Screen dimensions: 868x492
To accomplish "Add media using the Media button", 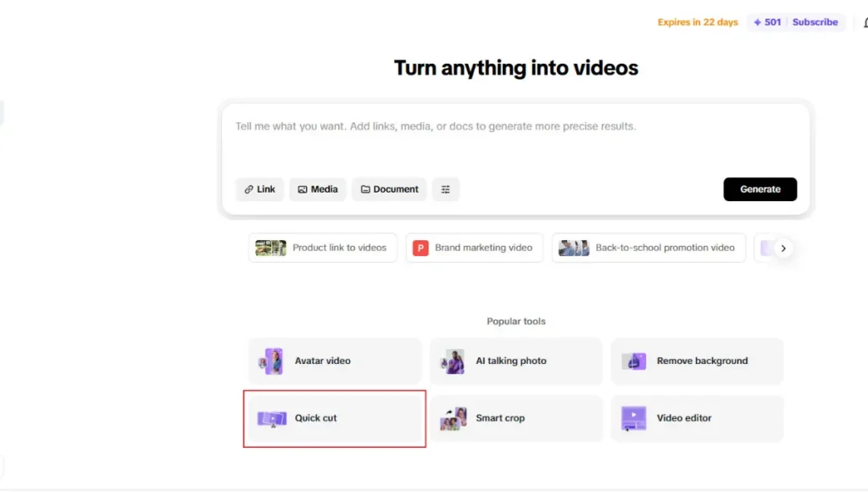I will click(x=318, y=189).
